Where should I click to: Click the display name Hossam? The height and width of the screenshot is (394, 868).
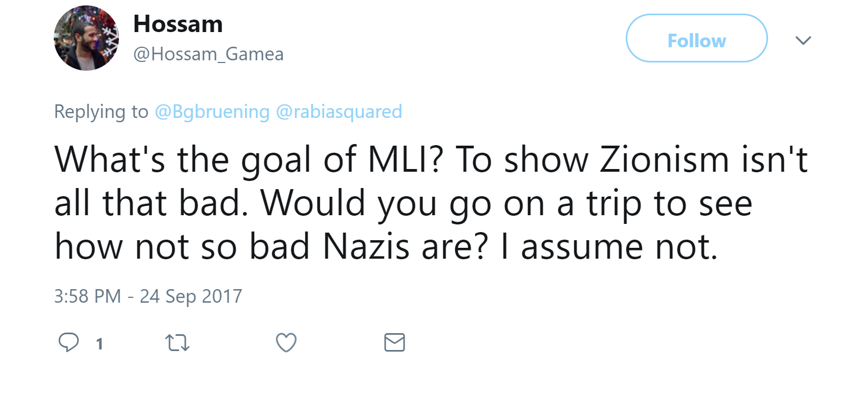coord(178,24)
